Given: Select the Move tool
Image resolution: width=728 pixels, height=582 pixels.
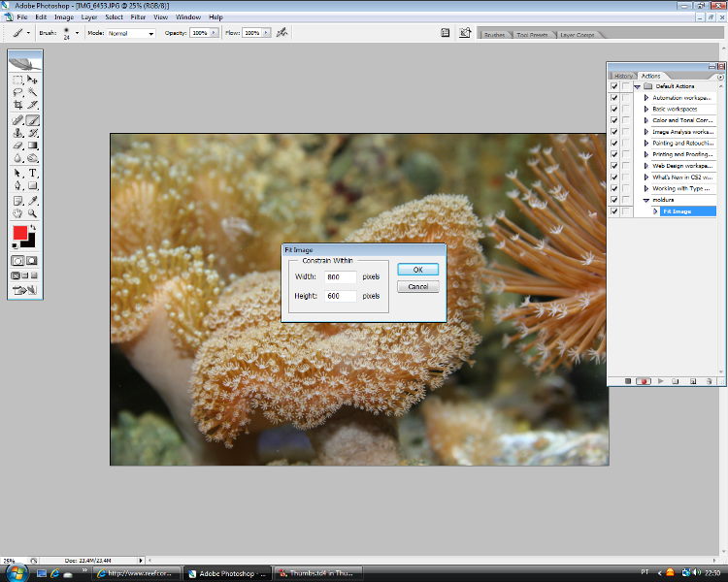Looking at the screenshot, I should pos(32,80).
